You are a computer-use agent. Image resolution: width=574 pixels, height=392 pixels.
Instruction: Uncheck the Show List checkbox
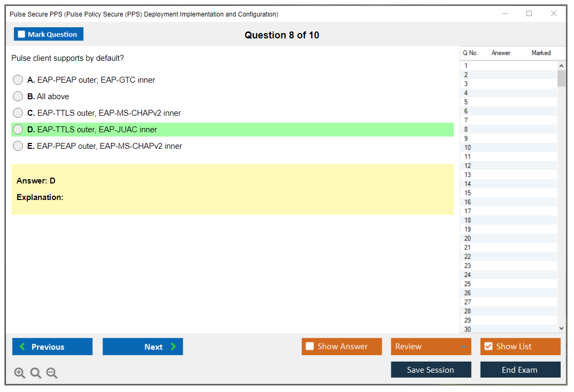[x=488, y=347]
